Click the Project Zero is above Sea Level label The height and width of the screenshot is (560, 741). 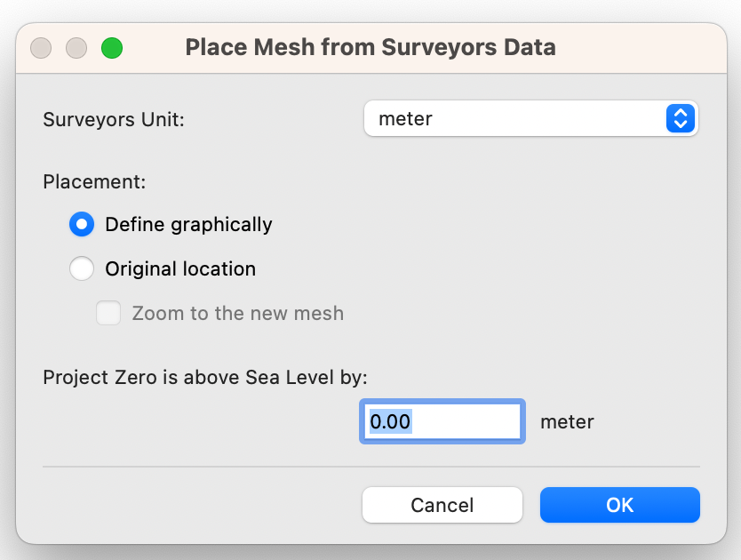tap(205, 376)
